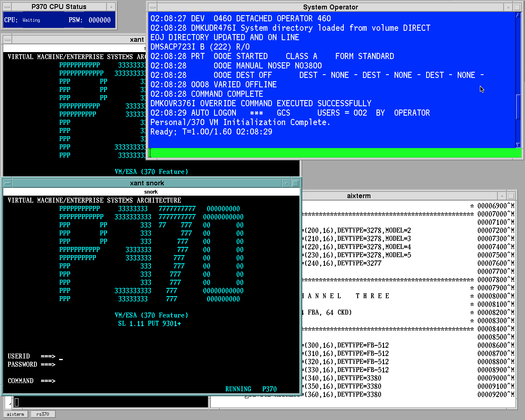525x420 pixels.
Task: Click the 'RUNNING' status in xant snork
Action: 238,389
